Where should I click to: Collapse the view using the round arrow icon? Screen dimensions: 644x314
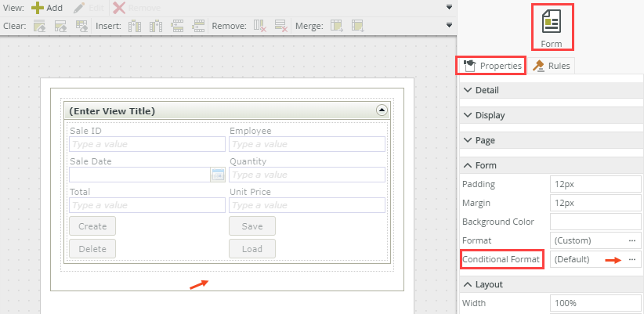382,110
